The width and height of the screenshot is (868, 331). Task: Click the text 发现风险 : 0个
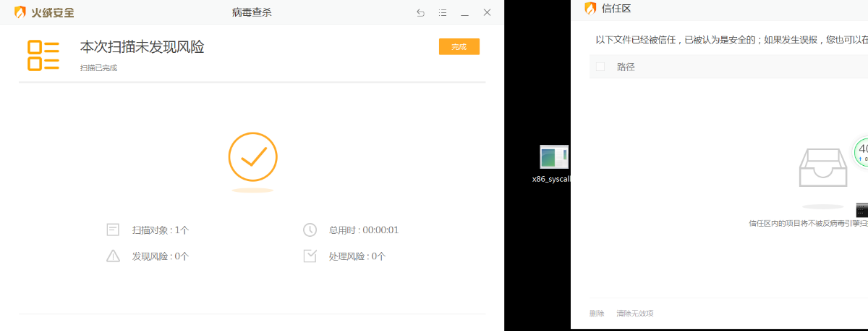160,256
